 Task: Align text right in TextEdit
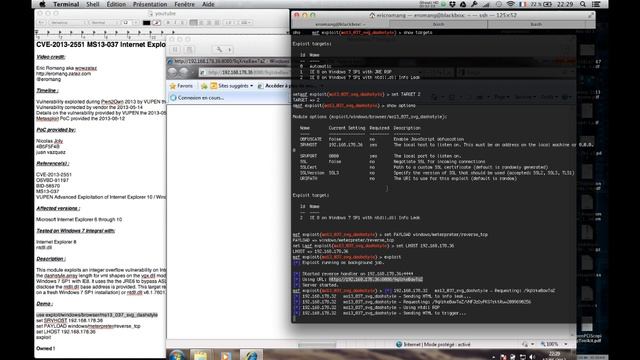coord(209,23)
